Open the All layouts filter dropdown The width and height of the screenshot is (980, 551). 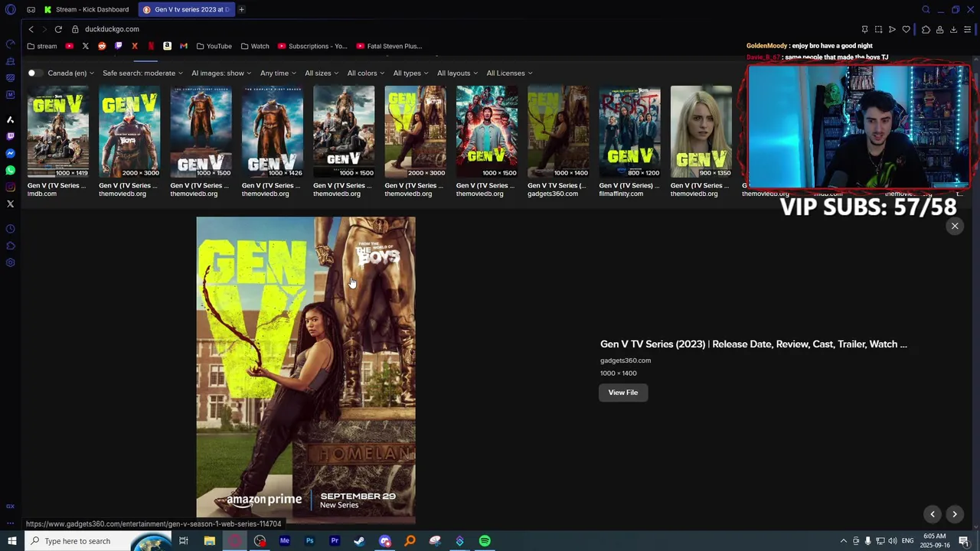click(457, 73)
